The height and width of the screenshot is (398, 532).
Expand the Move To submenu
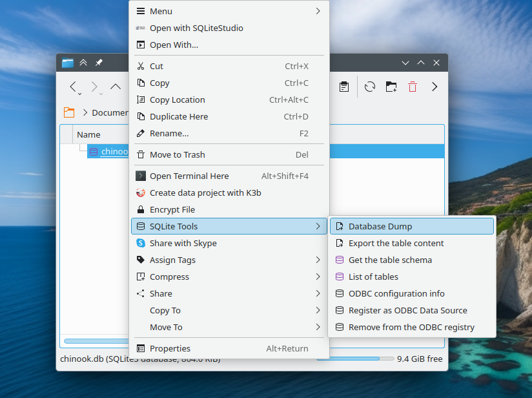click(x=229, y=327)
